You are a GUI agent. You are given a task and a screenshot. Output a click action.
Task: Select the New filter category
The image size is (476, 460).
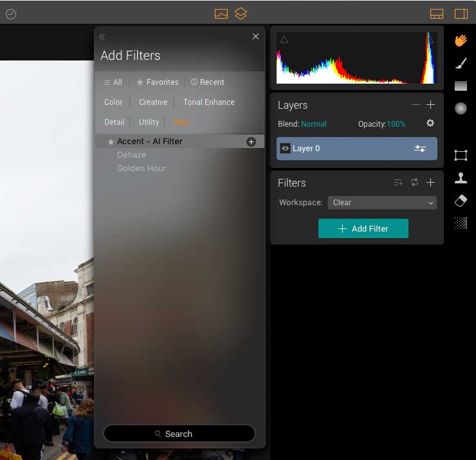tap(181, 122)
